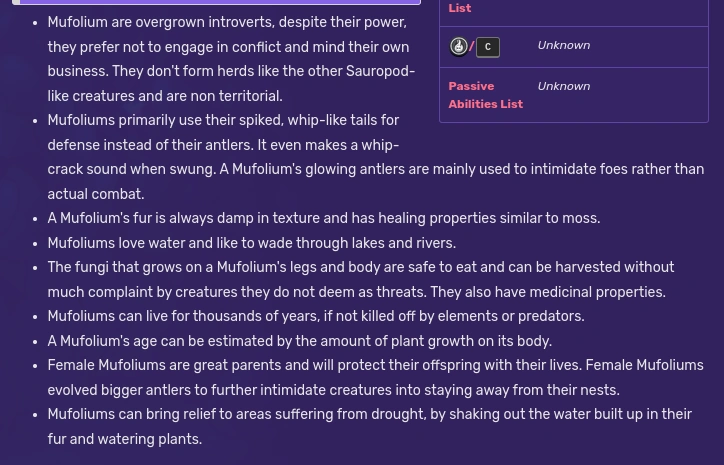
Task: Click the Female Mufoliums great parents bullet
Action: pos(314,365)
